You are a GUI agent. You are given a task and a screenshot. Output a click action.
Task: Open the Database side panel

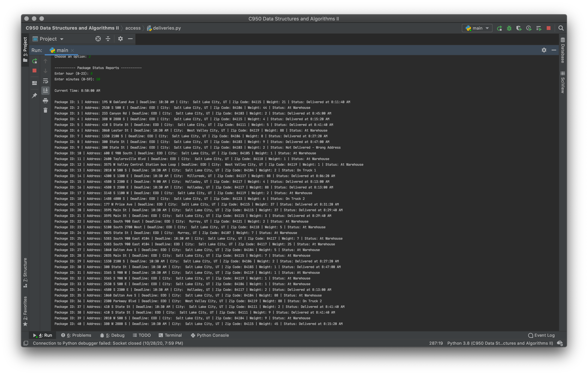coord(563,50)
